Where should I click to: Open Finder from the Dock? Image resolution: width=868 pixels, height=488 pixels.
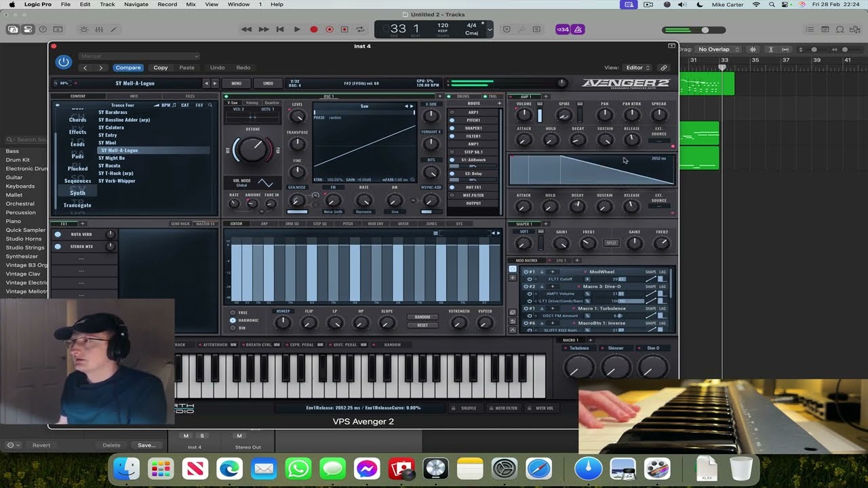point(126,469)
